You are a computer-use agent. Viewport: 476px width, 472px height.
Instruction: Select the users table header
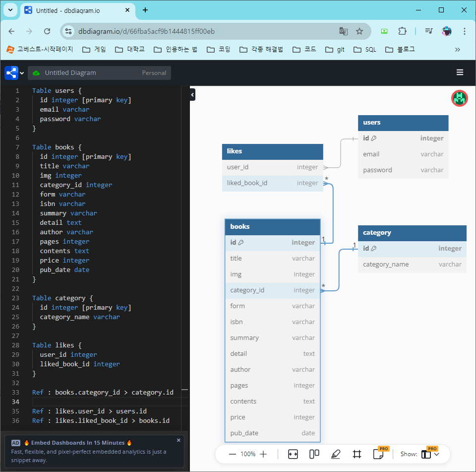pos(403,123)
